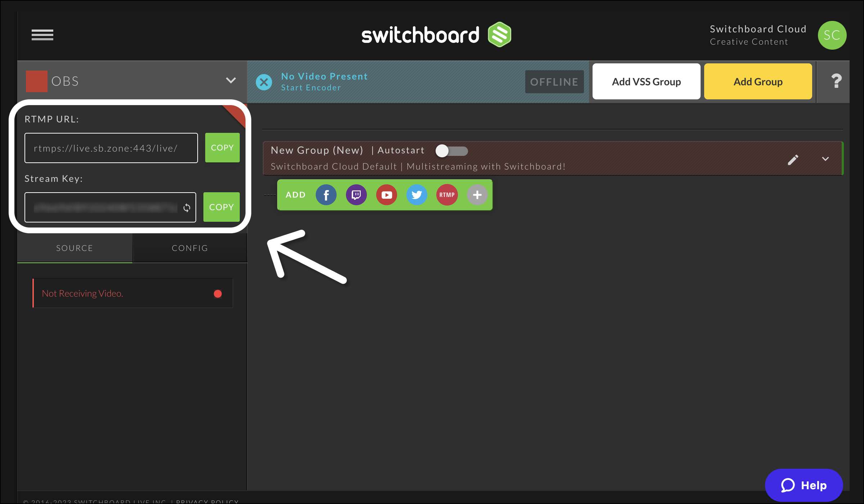Edit New Group with pencil icon
864x504 pixels.
793,159
